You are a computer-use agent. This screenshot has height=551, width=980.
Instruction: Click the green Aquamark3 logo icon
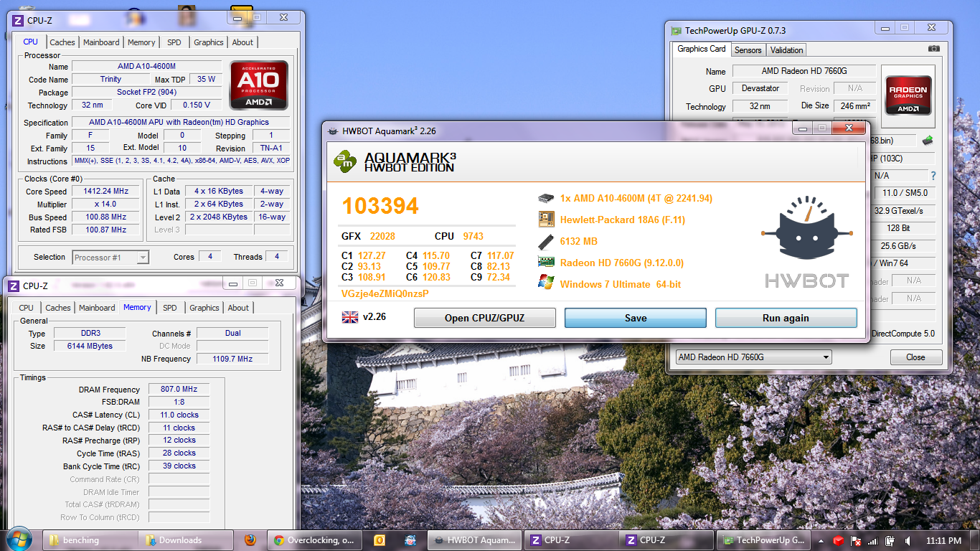coord(345,161)
